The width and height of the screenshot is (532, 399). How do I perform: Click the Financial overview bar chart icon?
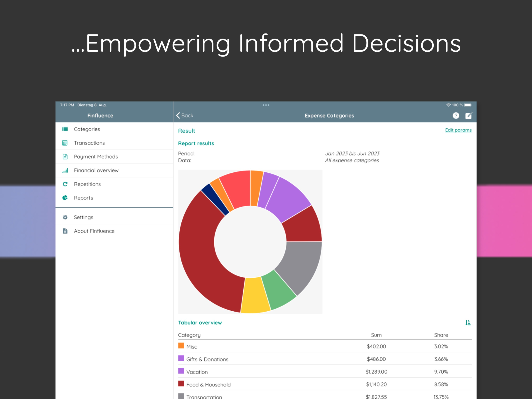pos(65,170)
